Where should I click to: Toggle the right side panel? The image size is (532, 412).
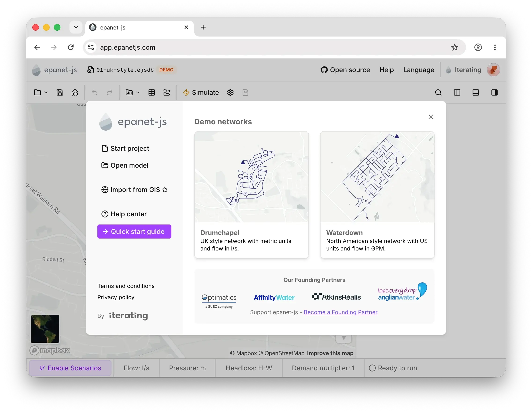(x=495, y=92)
